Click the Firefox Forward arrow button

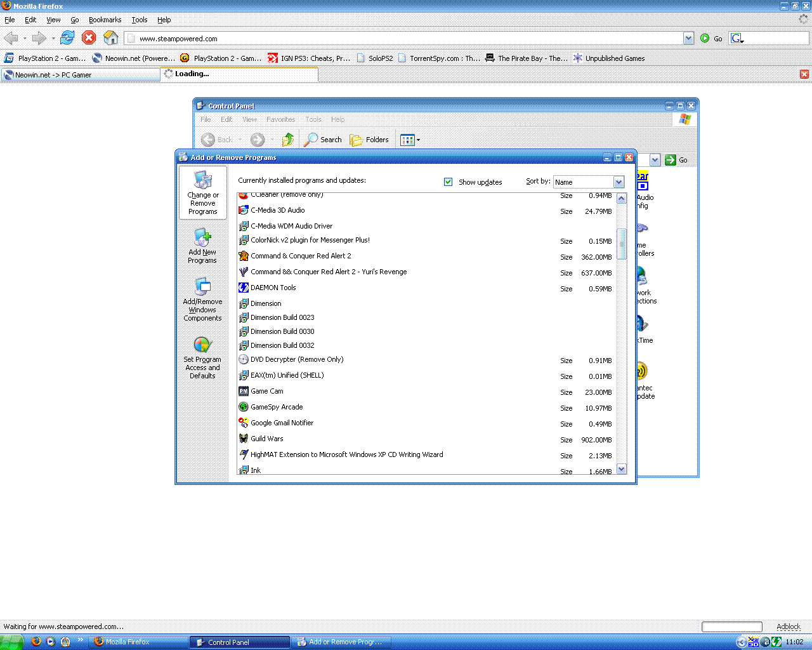click(39, 38)
